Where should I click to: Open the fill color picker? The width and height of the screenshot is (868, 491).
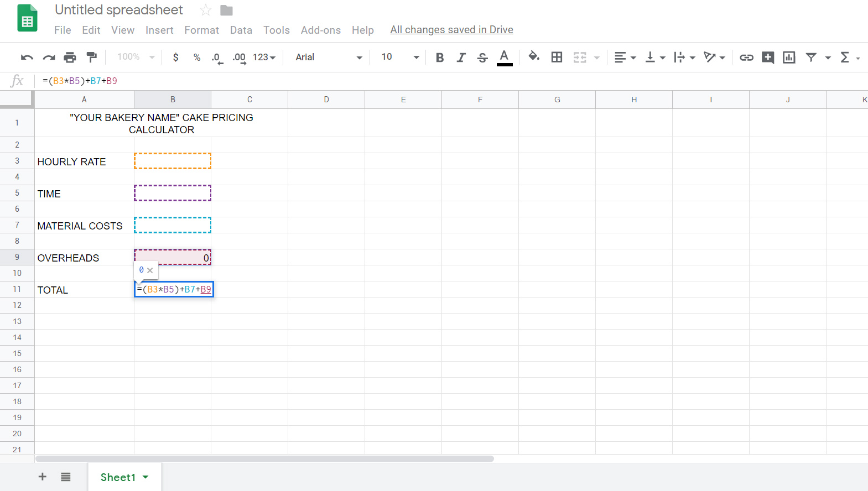click(x=534, y=56)
